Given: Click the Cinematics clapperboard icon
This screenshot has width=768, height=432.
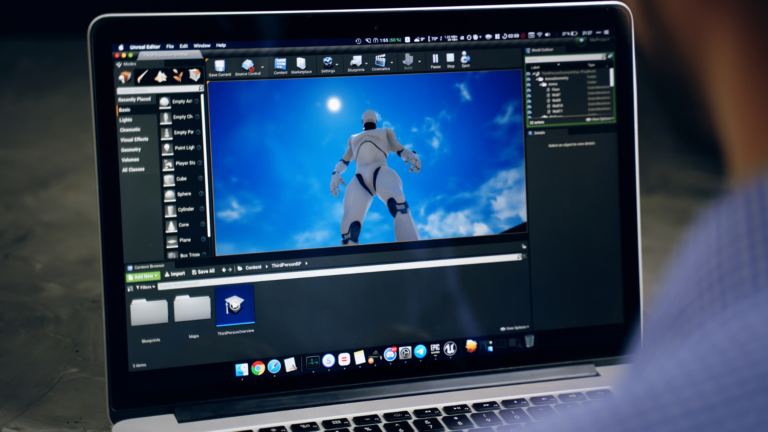Looking at the screenshot, I should [381, 62].
